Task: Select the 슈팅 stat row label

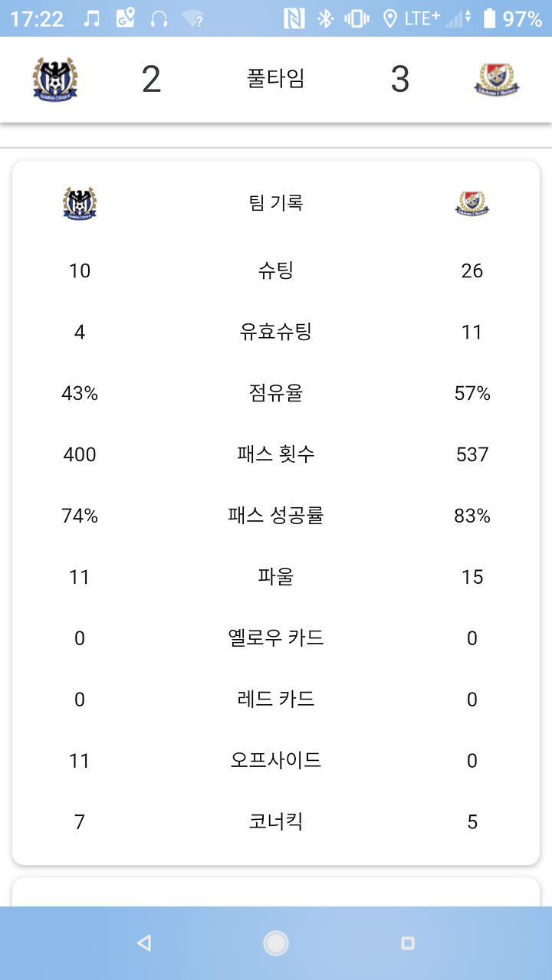Action: (276, 270)
